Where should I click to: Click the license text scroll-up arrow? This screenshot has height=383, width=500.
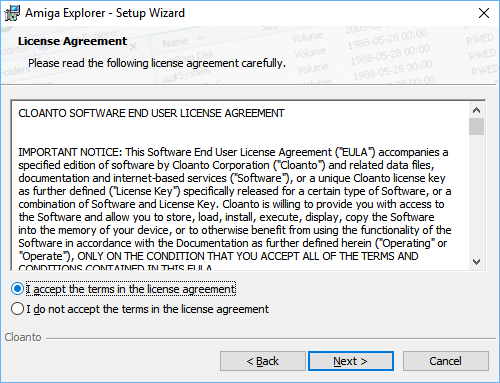coord(476,110)
